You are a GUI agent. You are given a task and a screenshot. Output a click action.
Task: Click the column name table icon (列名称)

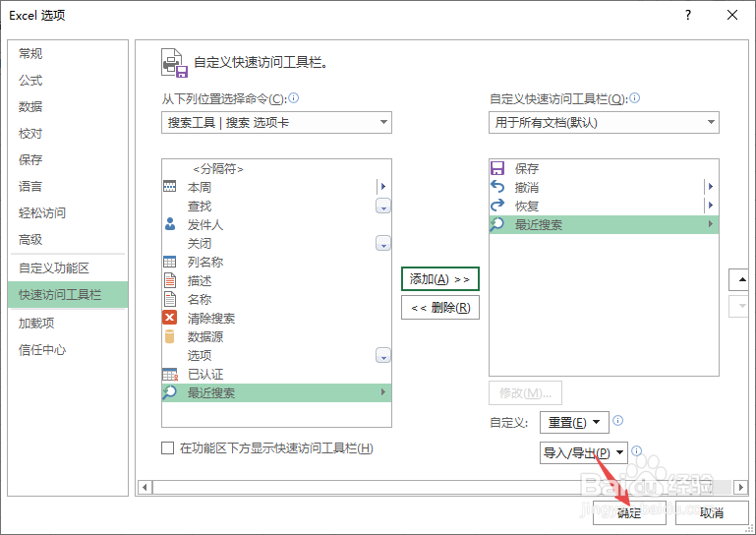pos(170,262)
